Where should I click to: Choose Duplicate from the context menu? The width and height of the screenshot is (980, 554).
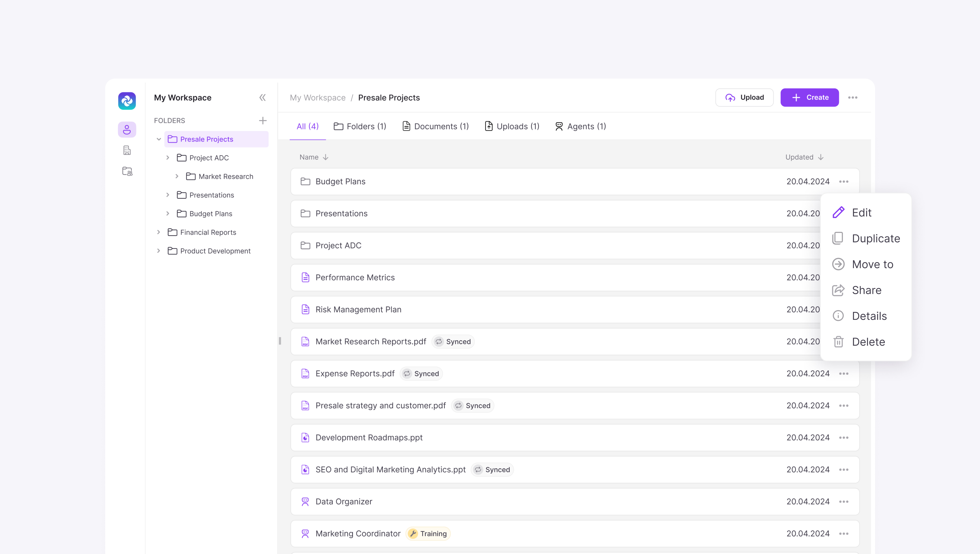click(875, 238)
